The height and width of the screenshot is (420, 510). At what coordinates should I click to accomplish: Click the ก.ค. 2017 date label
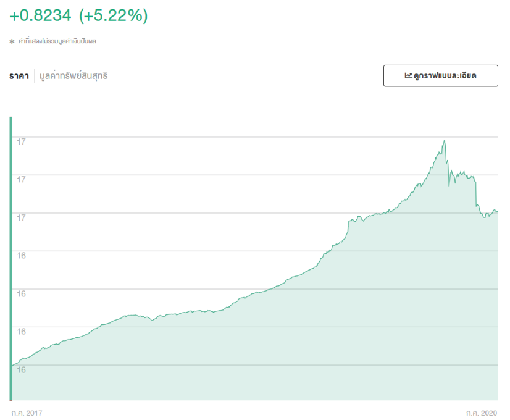(x=27, y=412)
